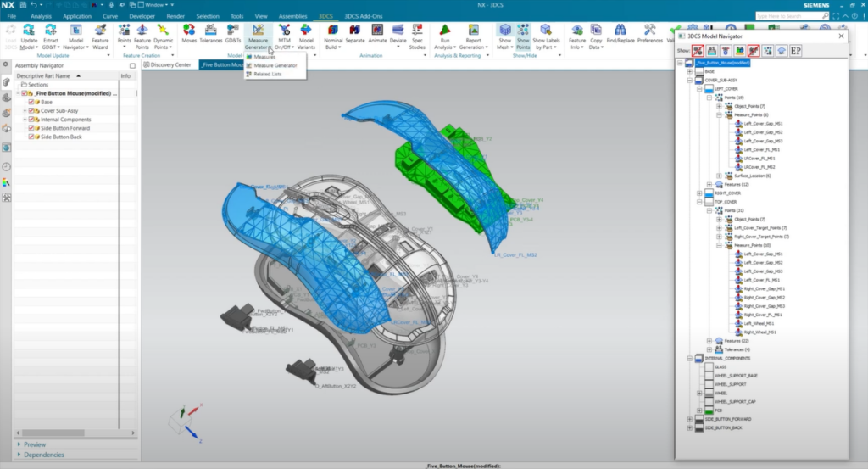Image resolution: width=868 pixels, height=469 pixels.
Task: Click the EP button in Model Navigator
Action: (x=795, y=51)
